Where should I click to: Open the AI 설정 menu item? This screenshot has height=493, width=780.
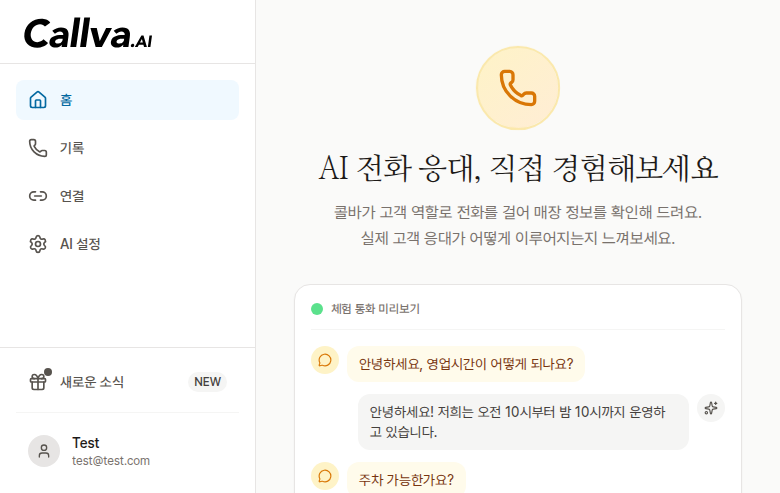[x=80, y=244]
